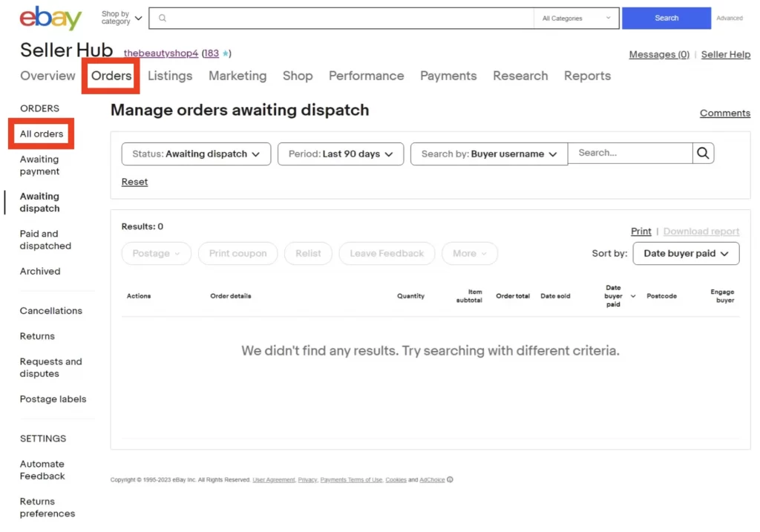
Task: Click the feedback score 183 link
Action: pyautogui.click(x=210, y=53)
